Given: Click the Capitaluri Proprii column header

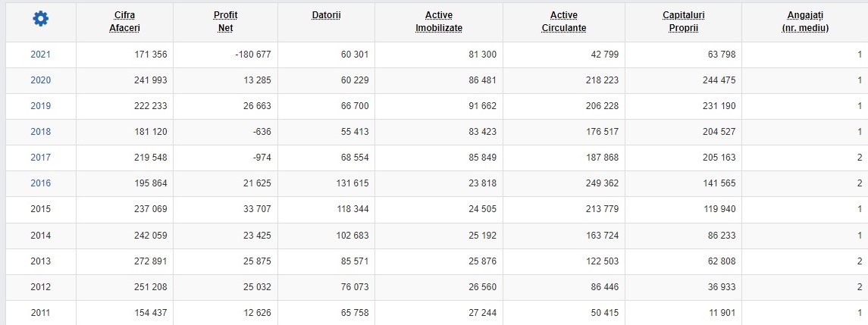Looking at the screenshot, I should 684,22.
